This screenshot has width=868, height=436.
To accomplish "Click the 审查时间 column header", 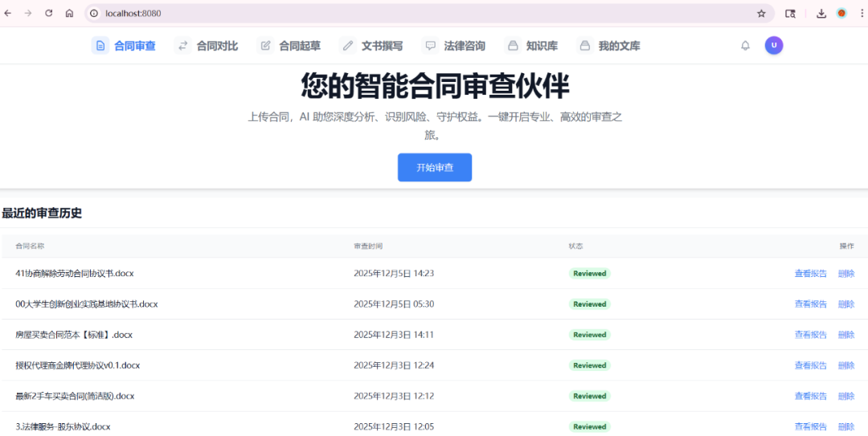I will [368, 247].
